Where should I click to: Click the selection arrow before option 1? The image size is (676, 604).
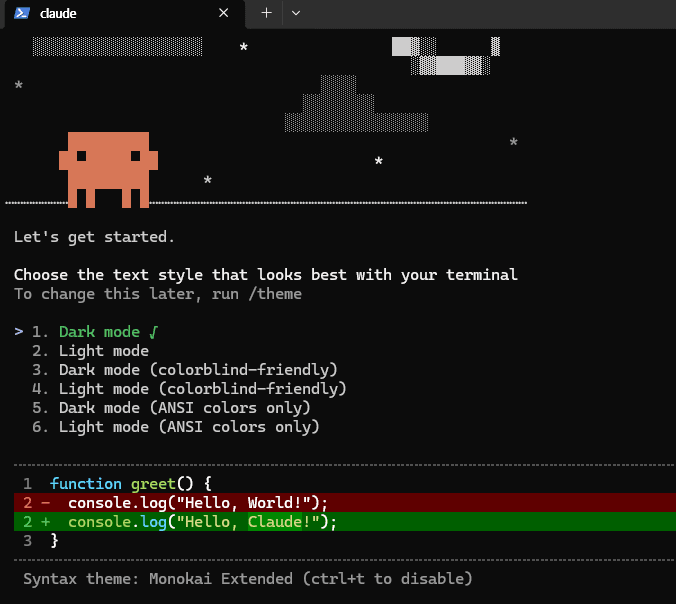[19, 332]
